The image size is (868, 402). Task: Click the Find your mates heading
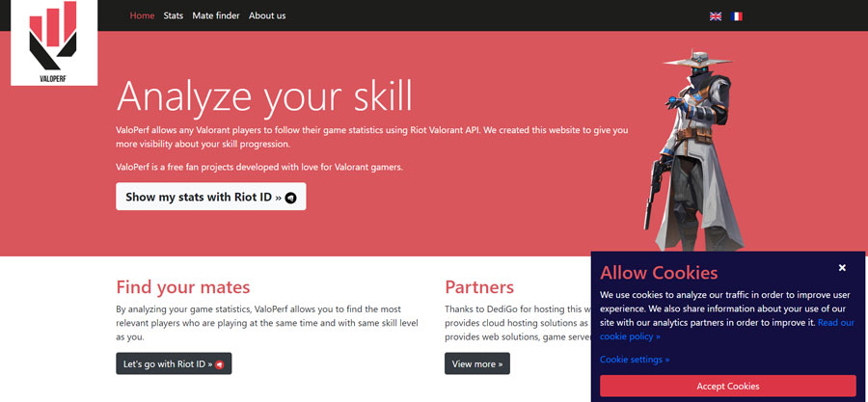tap(183, 287)
